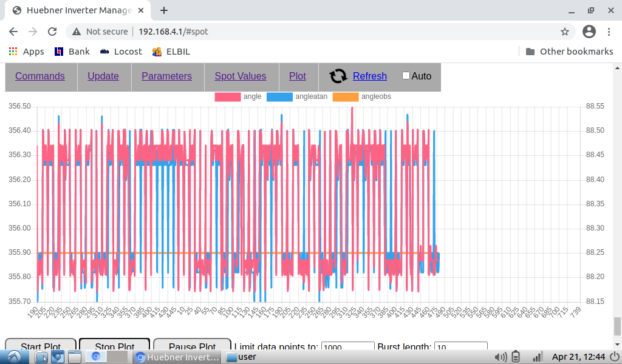The width and height of the screenshot is (622, 364).
Task: Expand the Other bookmarks folder
Action: (x=569, y=52)
